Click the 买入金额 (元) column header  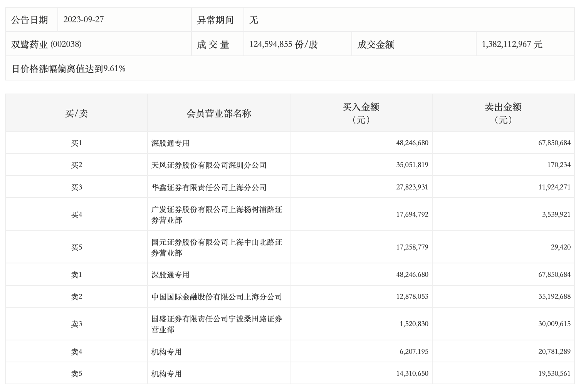(361, 113)
